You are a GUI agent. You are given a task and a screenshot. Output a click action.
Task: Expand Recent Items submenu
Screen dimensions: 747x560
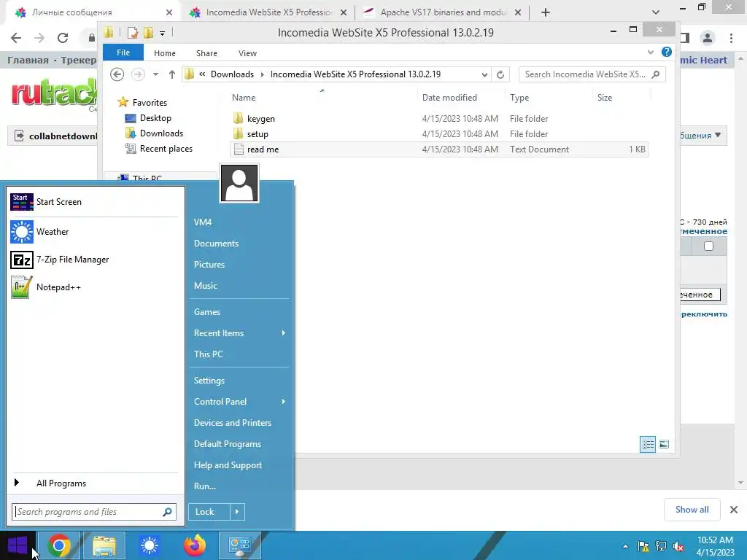tap(239, 332)
